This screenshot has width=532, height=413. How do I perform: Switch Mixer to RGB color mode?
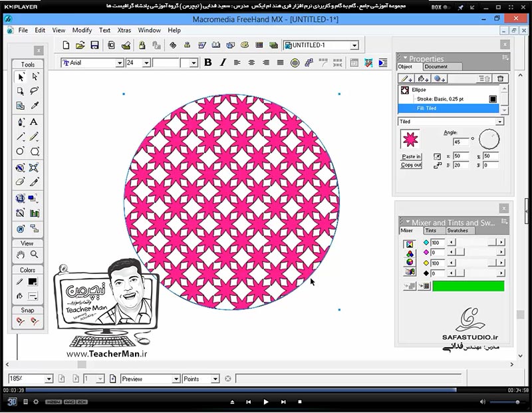(x=410, y=253)
